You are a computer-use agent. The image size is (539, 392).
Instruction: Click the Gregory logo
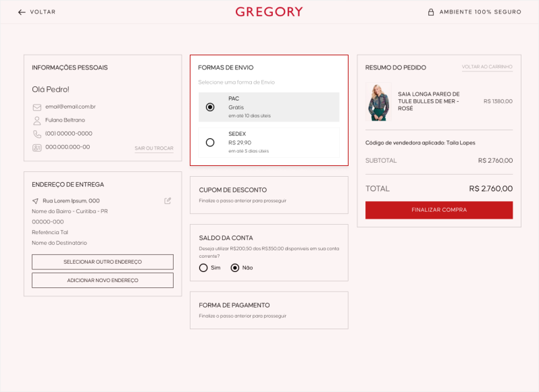click(x=269, y=11)
